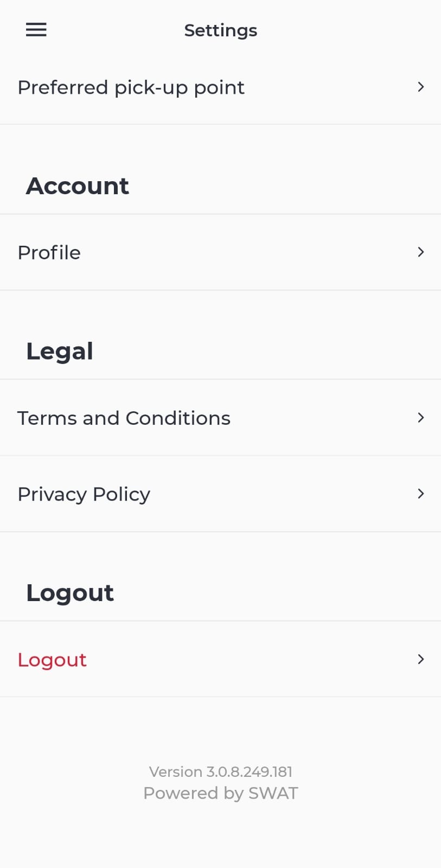441x868 pixels.
Task: Open the hamburger navigation menu
Action: click(36, 30)
